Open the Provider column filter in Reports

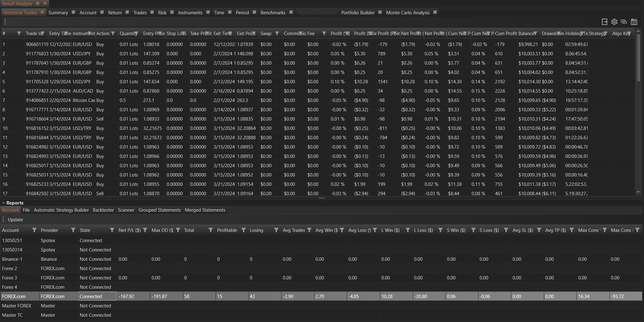tap(73, 230)
